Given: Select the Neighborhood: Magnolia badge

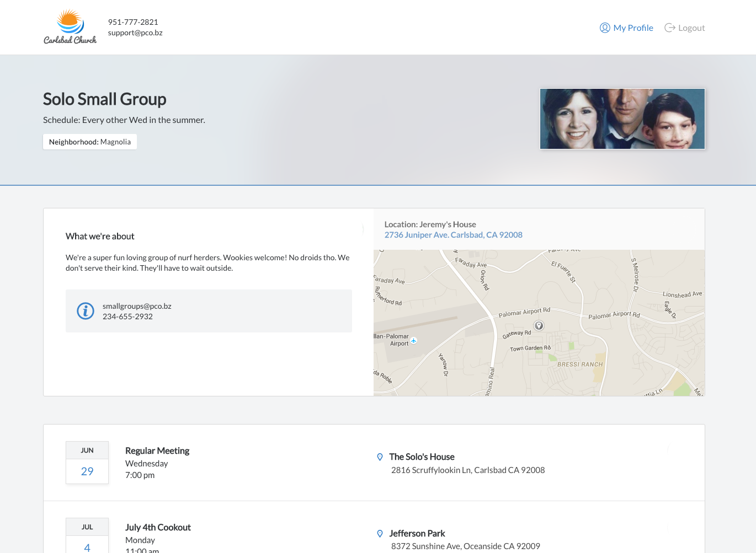Looking at the screenshot, I should point(90,142).
